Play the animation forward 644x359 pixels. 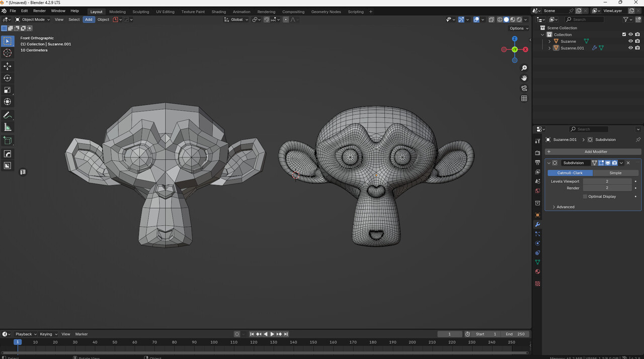[x=272, y=334]
